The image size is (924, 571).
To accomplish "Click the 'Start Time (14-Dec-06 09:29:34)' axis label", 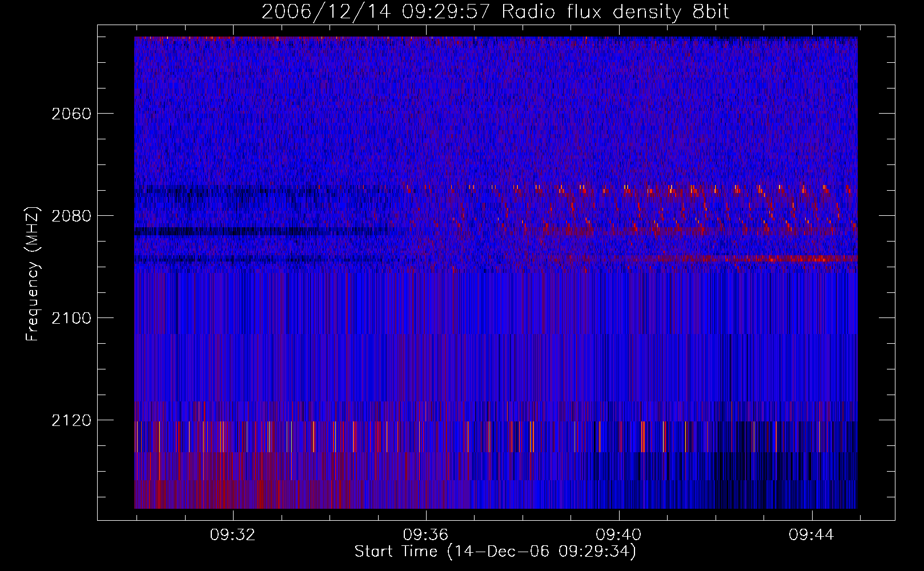I will [x=495, y=552].
